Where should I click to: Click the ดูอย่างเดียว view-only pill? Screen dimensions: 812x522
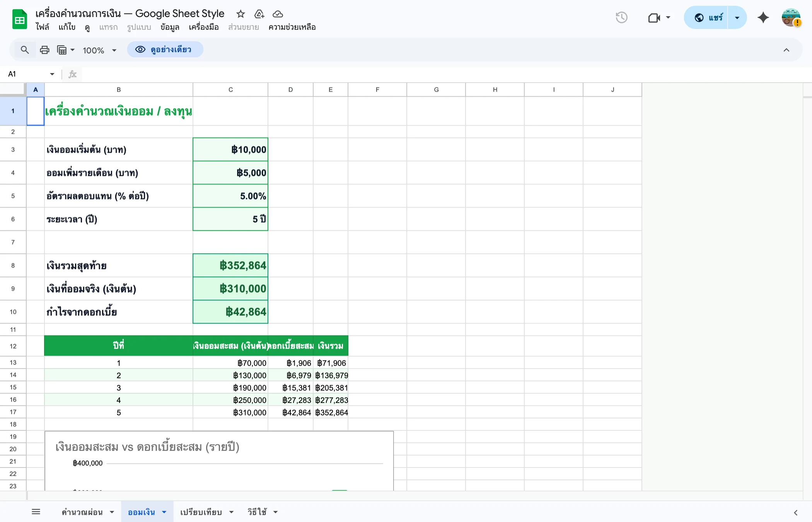click(165, 49)
